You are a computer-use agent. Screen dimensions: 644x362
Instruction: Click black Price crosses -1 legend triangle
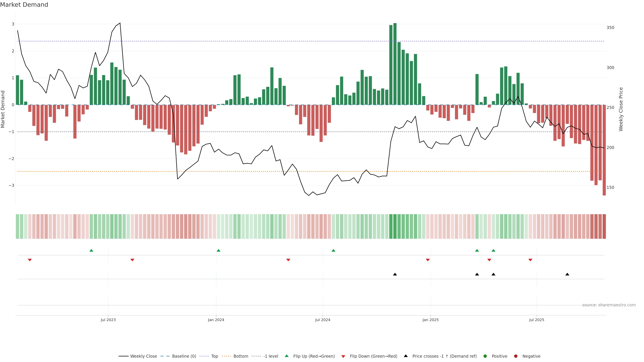coord(406,356)
